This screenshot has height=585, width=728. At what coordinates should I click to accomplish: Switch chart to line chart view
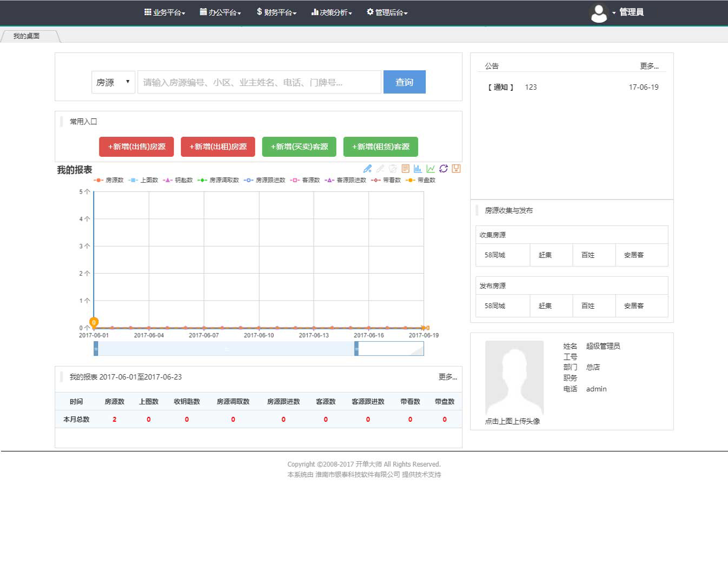tap(431, 169)
